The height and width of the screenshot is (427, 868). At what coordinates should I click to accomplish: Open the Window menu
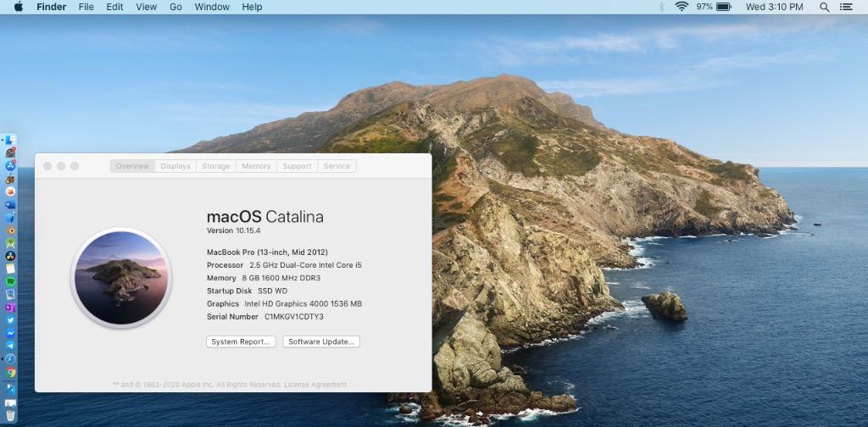click(212, 7)
